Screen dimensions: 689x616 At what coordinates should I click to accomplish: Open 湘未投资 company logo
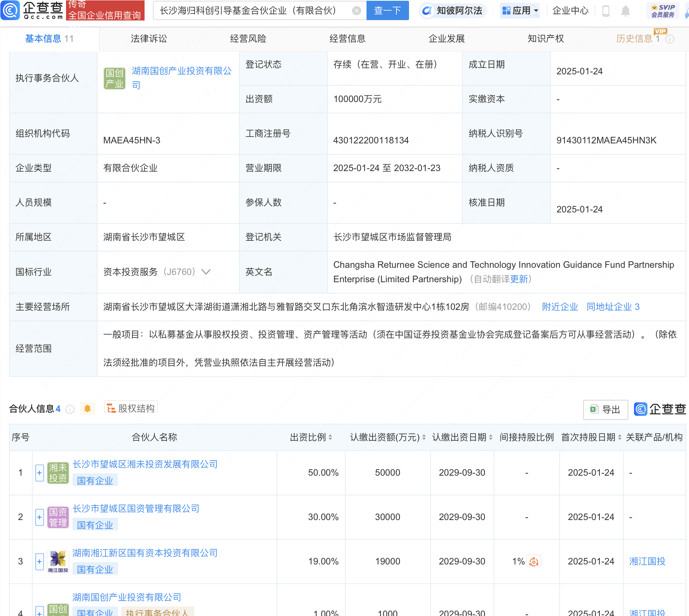coord(58,473)
